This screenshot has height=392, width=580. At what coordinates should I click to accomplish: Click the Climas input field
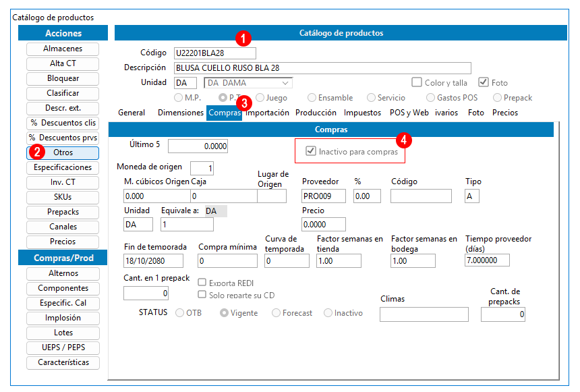[x=424, y=314]
